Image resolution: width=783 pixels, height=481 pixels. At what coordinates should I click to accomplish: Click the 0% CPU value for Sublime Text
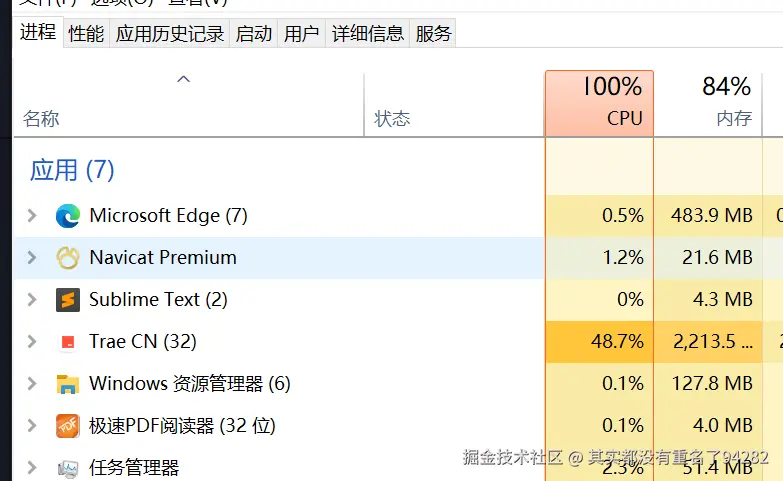(x=630, y=300)
